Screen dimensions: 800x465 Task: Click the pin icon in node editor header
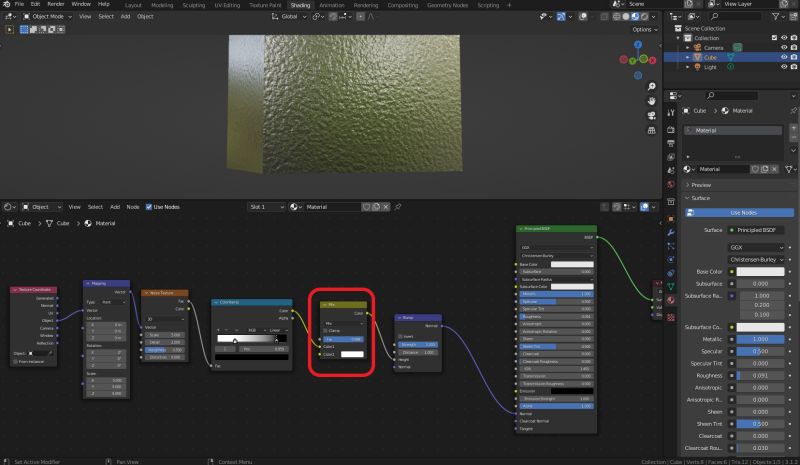tap(398, 207)
